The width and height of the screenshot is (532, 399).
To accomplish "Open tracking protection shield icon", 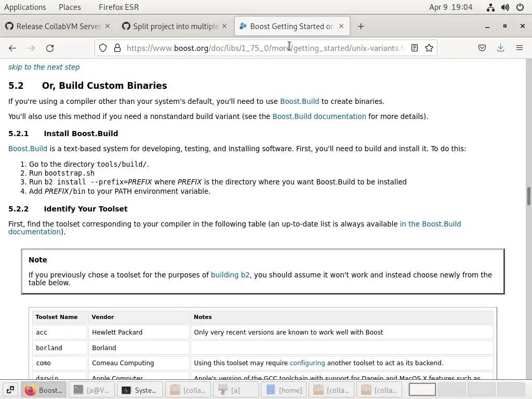I will pos(103,48).
